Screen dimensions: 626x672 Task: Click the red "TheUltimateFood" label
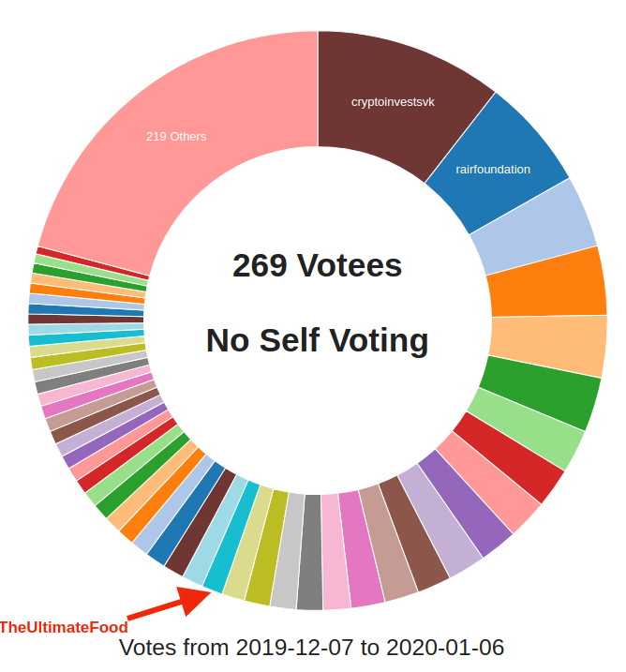(x=64, y=627)
